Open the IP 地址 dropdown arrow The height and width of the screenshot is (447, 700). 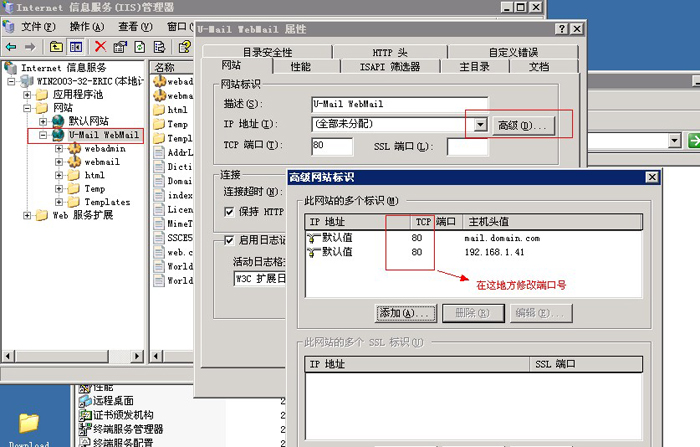480,125
